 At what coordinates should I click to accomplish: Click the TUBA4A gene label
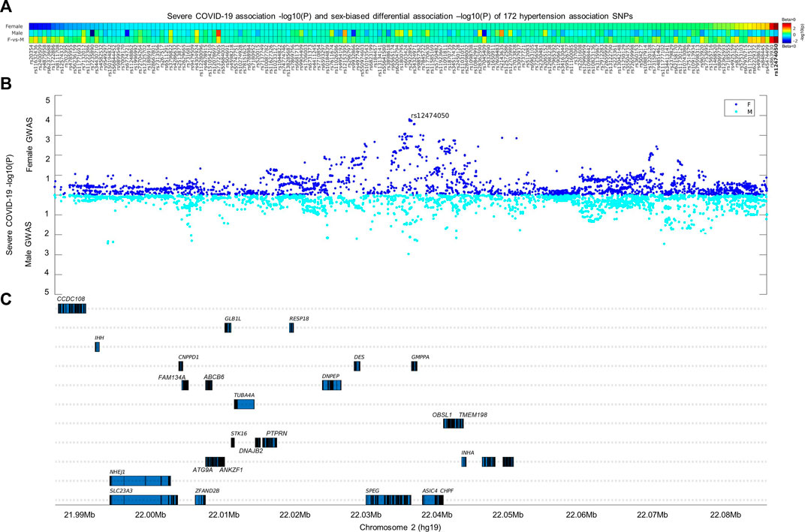[x=244, y=395]
